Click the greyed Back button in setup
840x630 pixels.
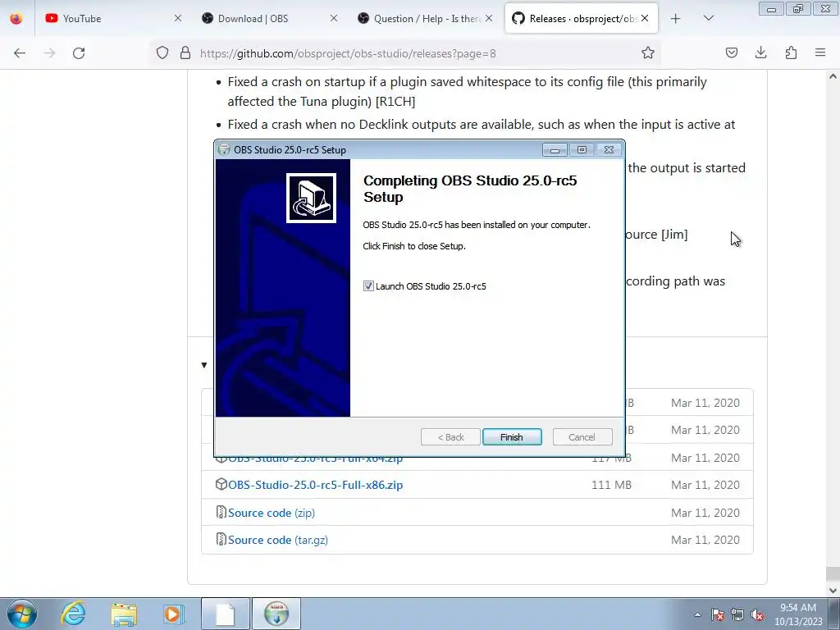point(450,437)
